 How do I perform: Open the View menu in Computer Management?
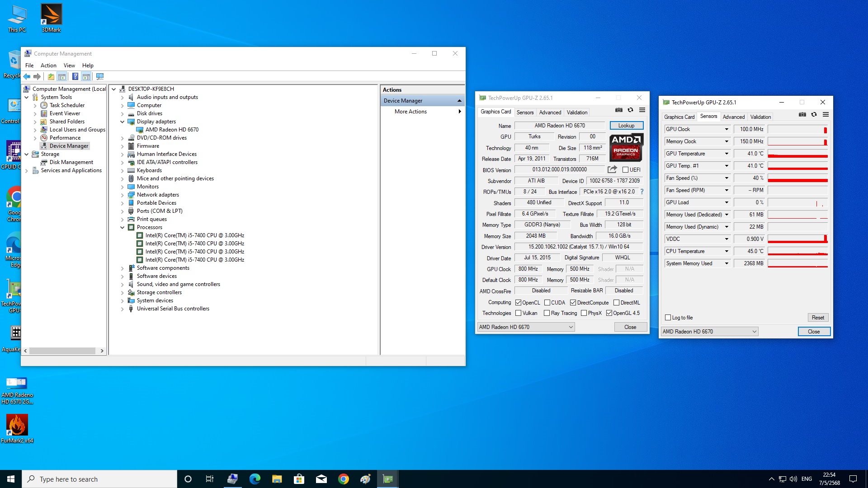coord(69,66)
